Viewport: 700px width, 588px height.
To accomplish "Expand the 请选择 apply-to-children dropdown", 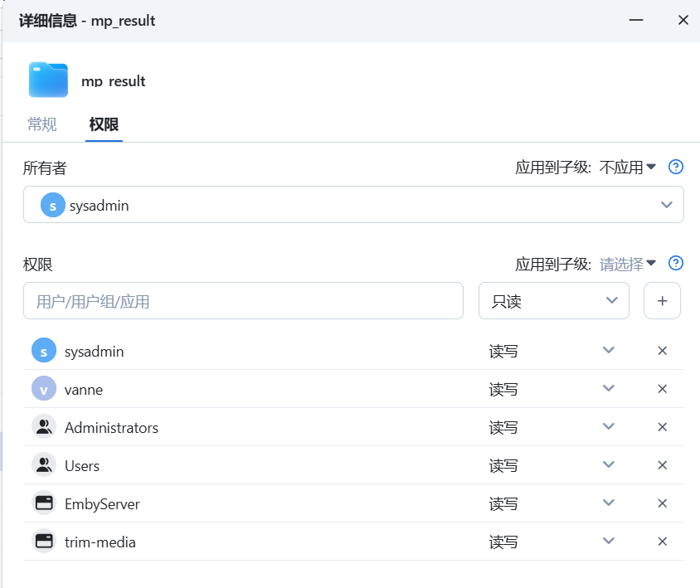I will click(x=628, y=264).
